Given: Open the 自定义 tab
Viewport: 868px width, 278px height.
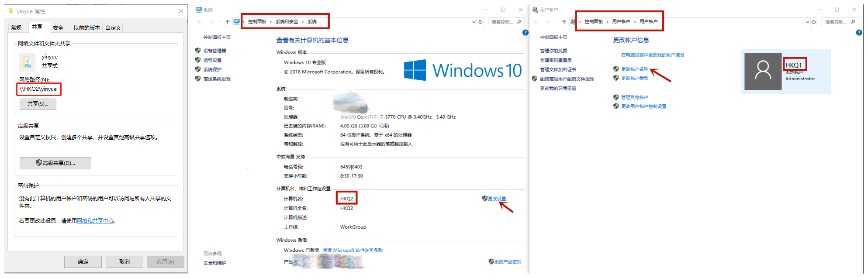Looking at the screenshot, I should click(x=113, y=27).
